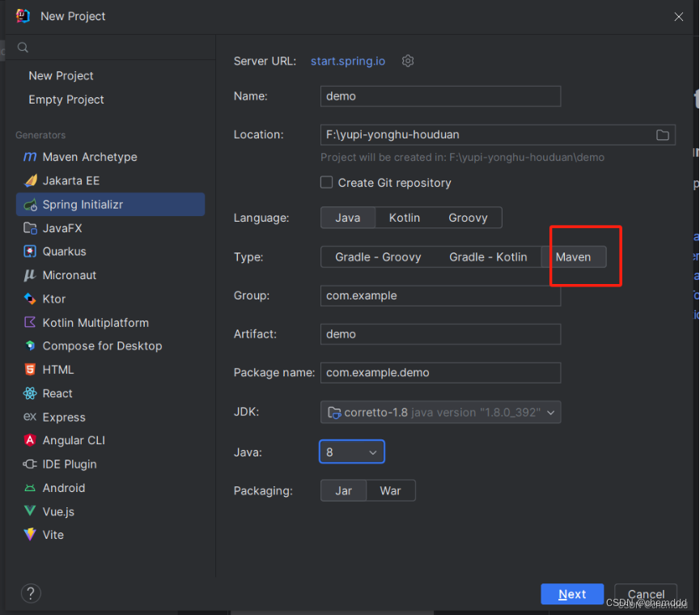This screenshot has width=700, height=615.
Task: Select the Angular CLI generator label
Action: [74, 440]
